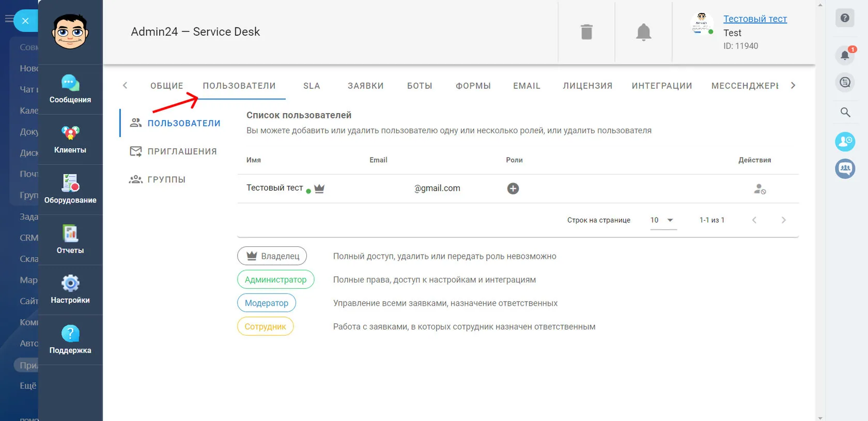Click the user profile avatar picture
This screenshot has height=421, width=868.
click(702, 24)
